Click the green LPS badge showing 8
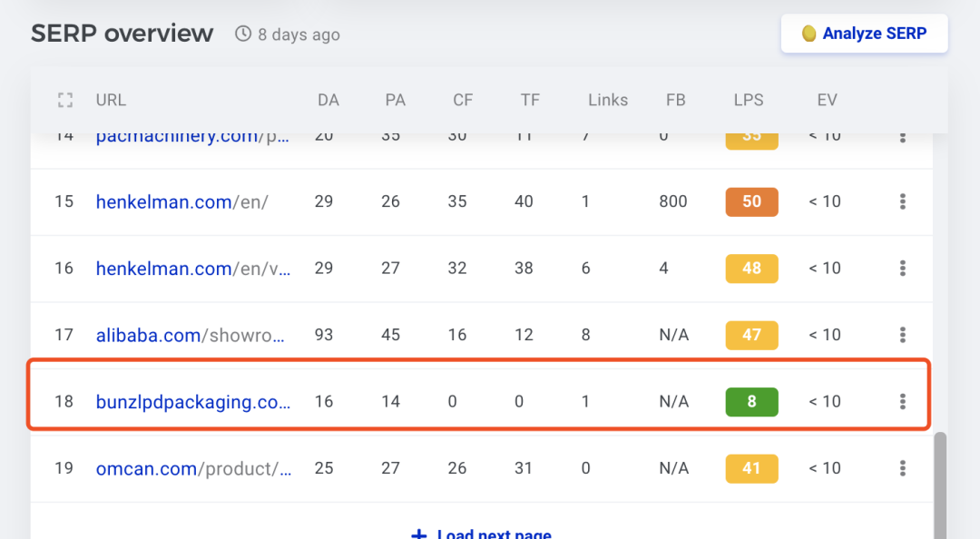The width and height of the screenshot is (980, 539). [752, 401]
